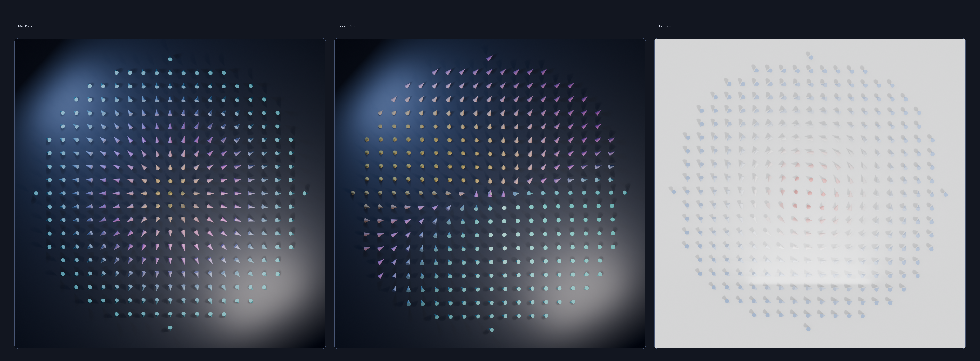The image size is (980, 361).
Task: Pick the central yellow cone in Néel panel
Action: [x=170, y=193]
